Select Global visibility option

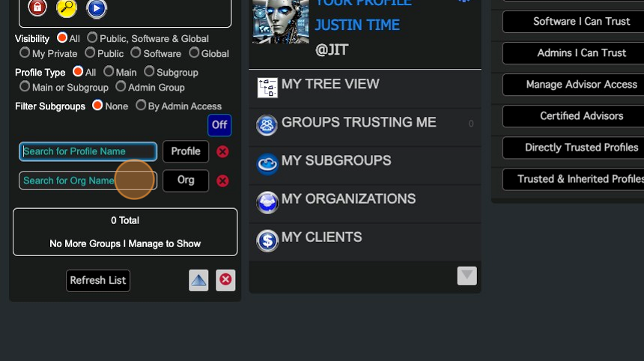(194, 52)
